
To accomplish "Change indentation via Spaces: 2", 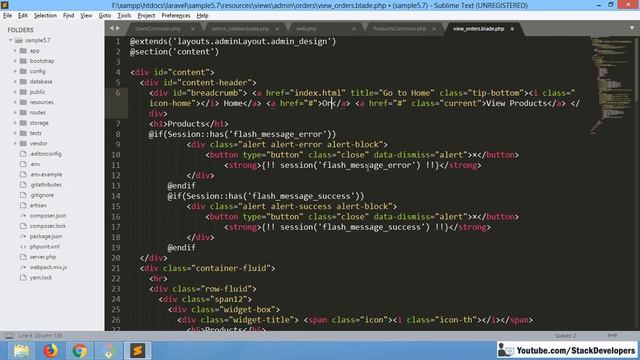I will pos(565,336).
